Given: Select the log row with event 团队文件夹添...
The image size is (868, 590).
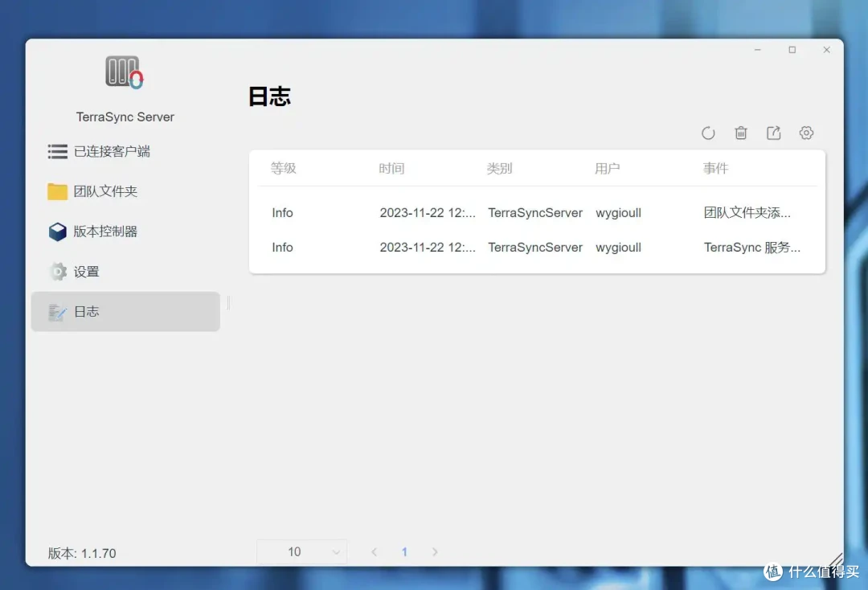Looking at the screenshot, I should (x=537, y=212).
